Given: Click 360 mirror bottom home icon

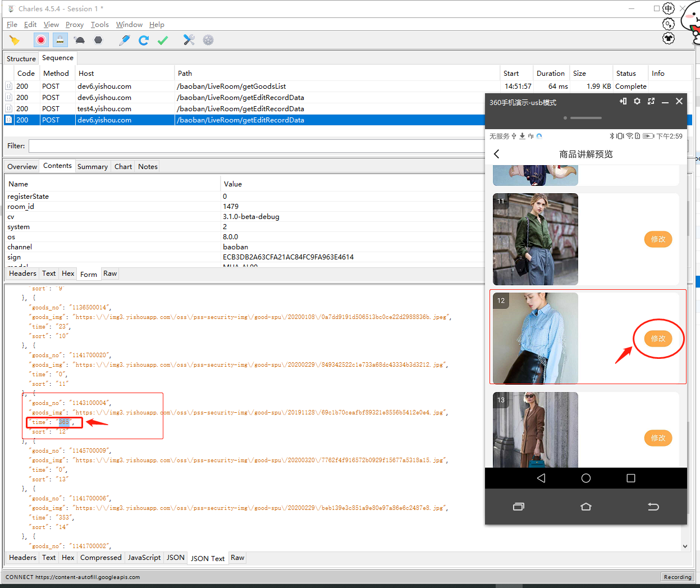Looking at the screenshot, I should [x=586, y=507].
